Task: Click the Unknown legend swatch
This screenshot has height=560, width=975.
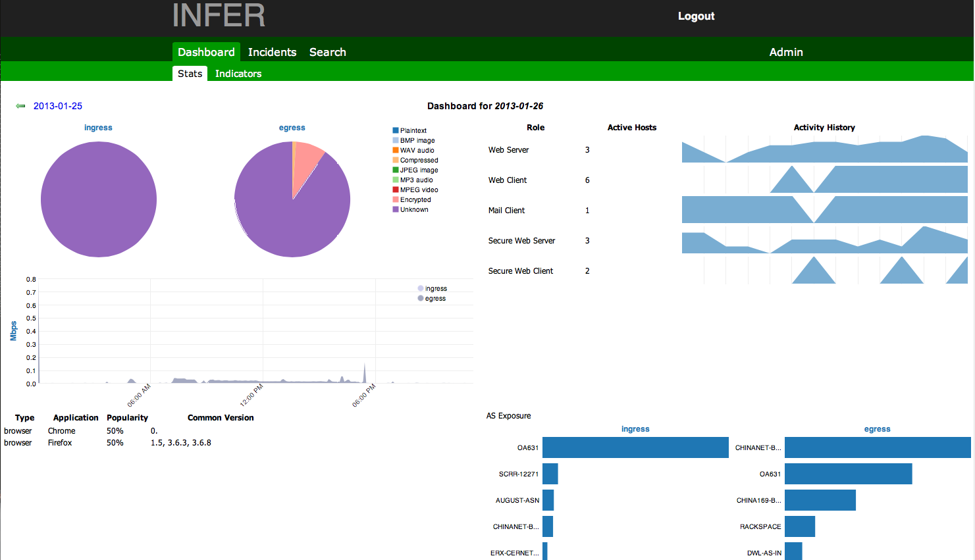Action: [x=396, y=209]
